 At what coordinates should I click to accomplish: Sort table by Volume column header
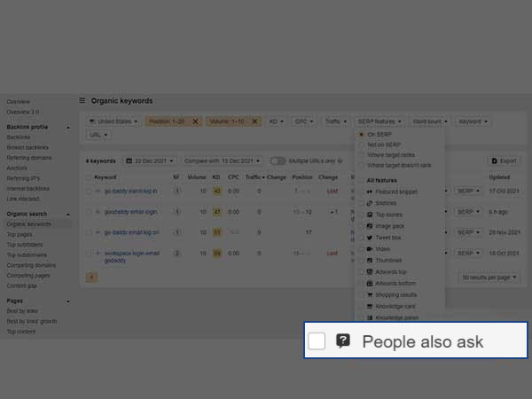(197, 177)
